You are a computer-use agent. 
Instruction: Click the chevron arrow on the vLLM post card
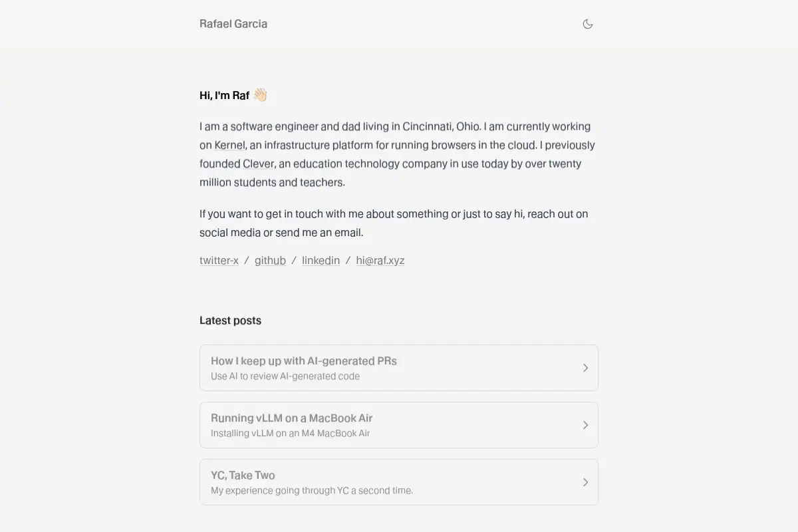(585, 425)
